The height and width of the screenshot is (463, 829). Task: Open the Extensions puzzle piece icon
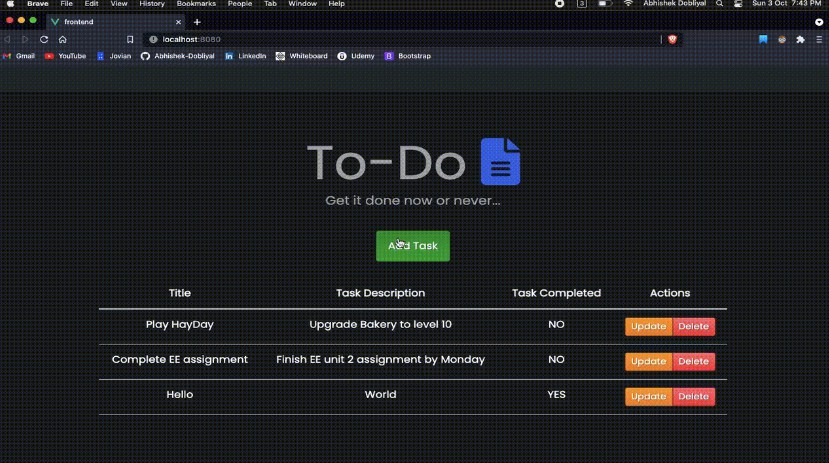(x=800, y=40)
